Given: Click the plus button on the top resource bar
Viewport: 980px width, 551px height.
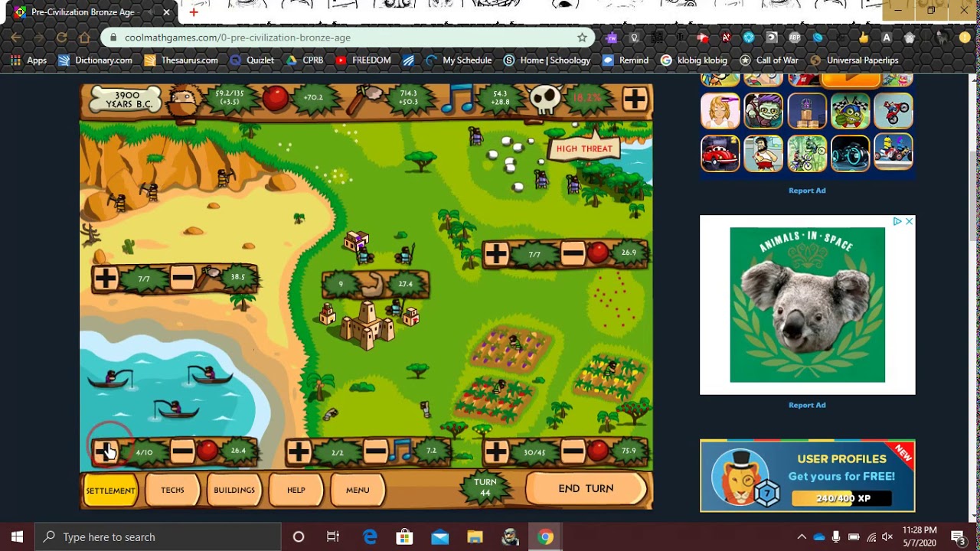Looking at the screenshot, I should (x=635, y=99).
